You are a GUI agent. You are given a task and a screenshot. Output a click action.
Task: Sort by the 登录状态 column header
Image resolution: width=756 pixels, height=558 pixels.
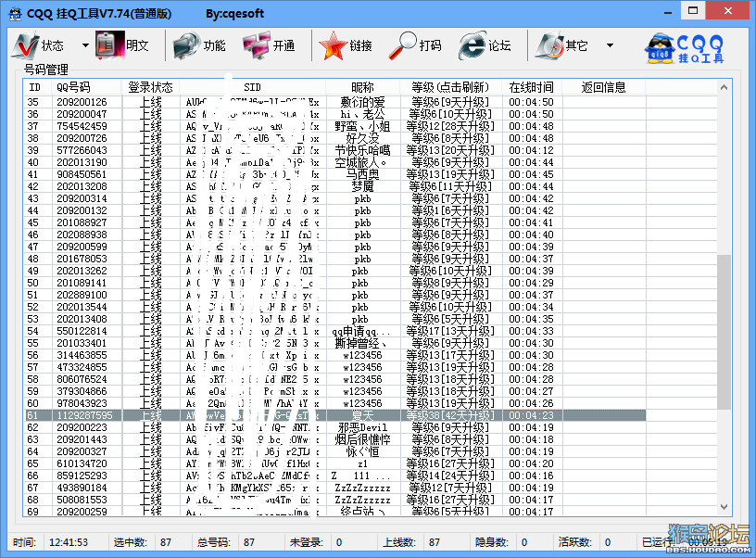(150, 87)
